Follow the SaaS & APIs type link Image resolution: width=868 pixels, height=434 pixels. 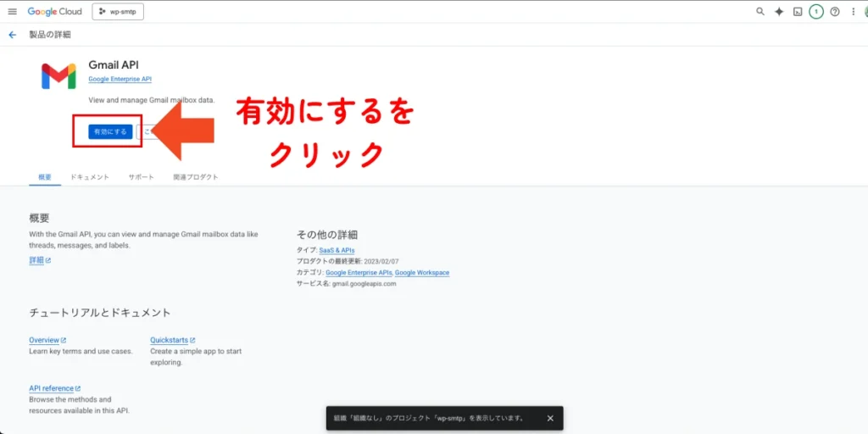click(337, 251)
